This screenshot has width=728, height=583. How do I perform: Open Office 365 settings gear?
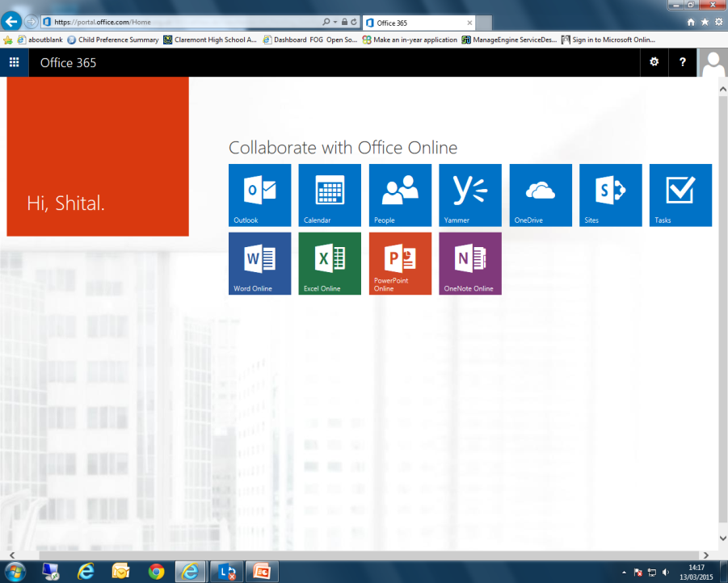654,62
